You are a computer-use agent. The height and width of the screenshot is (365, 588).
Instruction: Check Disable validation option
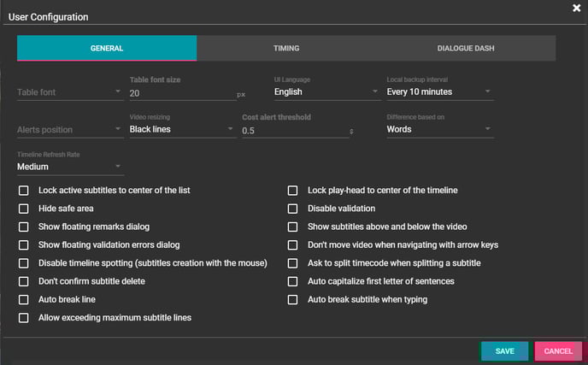point(292,209)
